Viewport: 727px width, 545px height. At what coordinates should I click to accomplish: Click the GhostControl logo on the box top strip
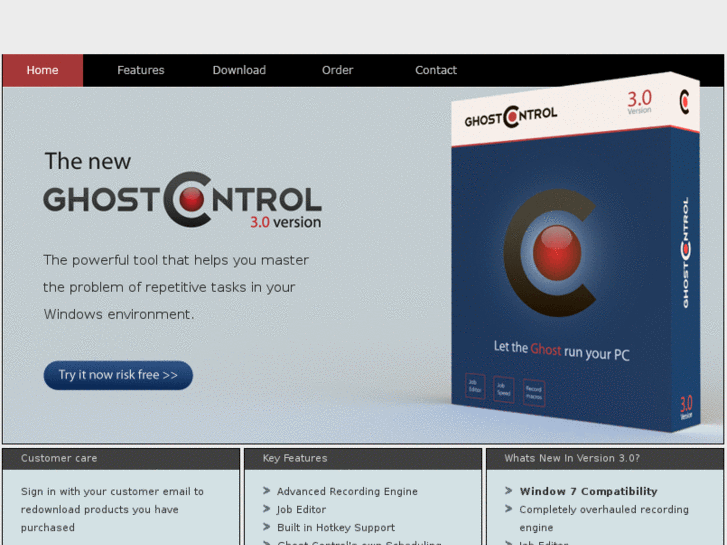pos(510,117)
